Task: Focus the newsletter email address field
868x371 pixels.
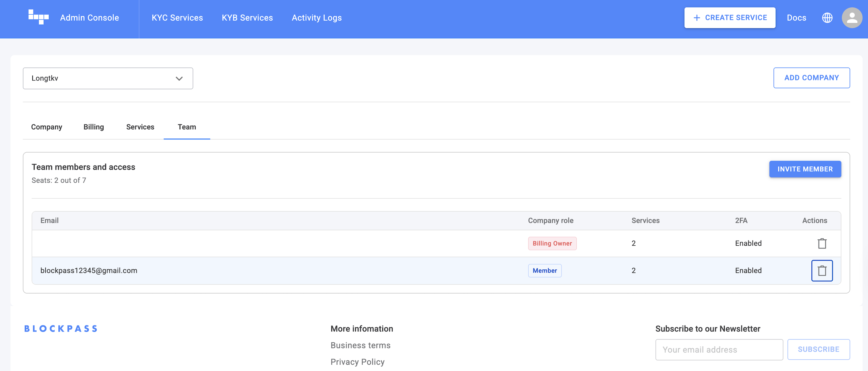Action: coord(719,350)
